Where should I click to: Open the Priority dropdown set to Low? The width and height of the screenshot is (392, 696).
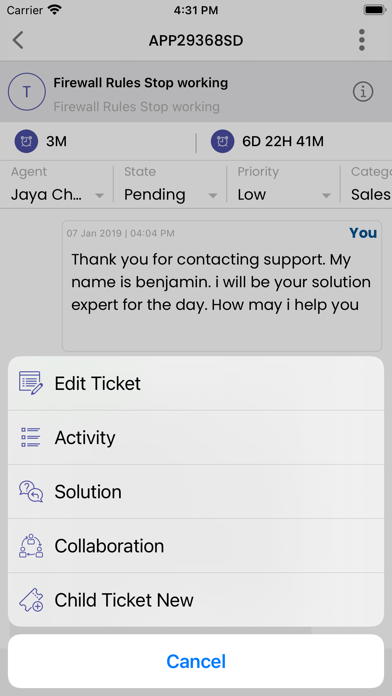click(x=283, y=185)
